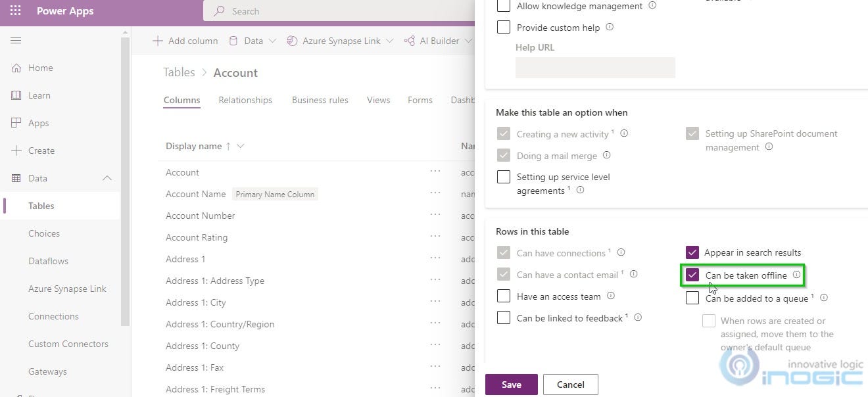The image size is (868, 397).
Task: Go to Tables breadcrumb link
Action: click(x=179, y=72)
